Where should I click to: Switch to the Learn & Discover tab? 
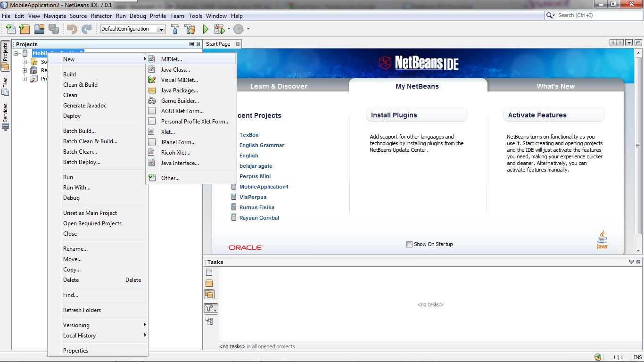point(279,86)
